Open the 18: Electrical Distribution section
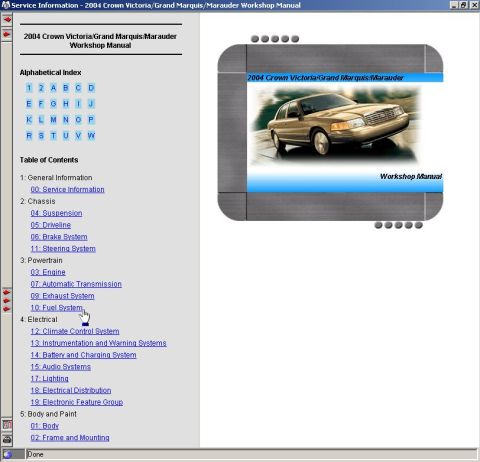 click(x=71, y=390)
